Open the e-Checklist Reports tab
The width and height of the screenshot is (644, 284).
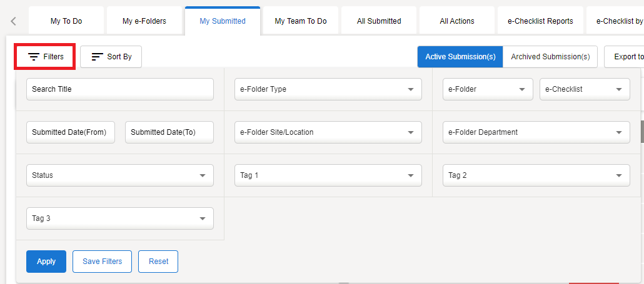pos(540,21)
